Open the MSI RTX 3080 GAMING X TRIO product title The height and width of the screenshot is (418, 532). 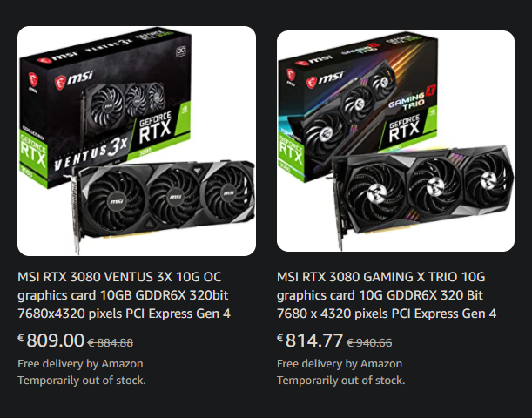click(387, 295)
